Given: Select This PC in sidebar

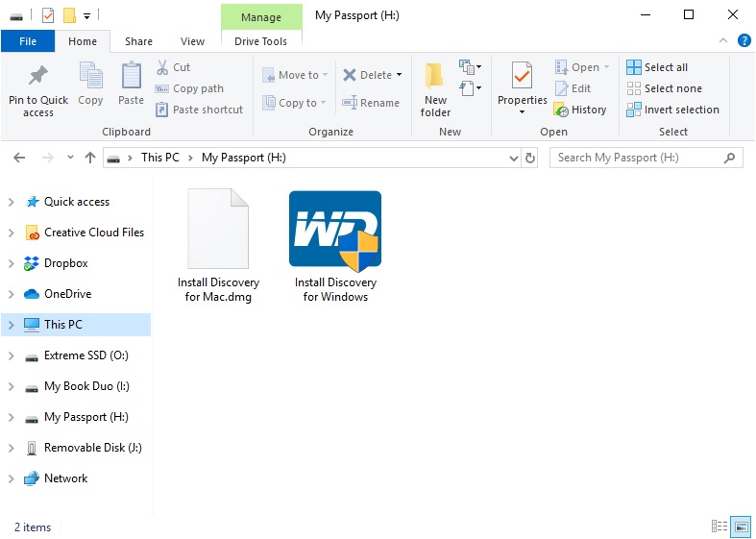Looking at the screenshot, I should (76, 325).
